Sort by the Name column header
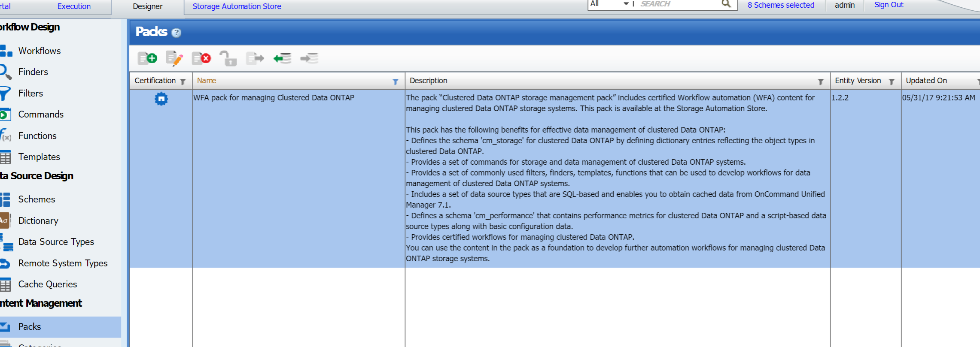Viewport: 980px width, 347px height. click(207, 81)
